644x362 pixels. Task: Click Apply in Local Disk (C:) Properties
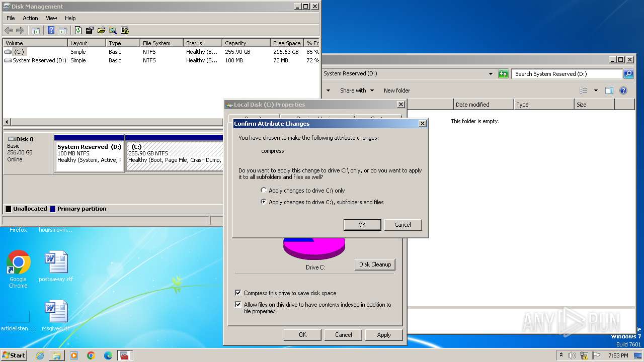tap(384, 335)
